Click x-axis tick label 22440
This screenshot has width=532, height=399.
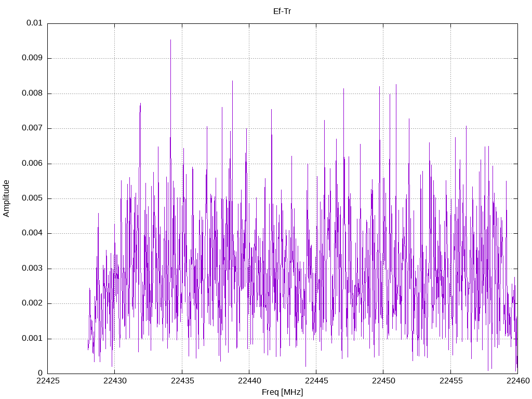249,381
